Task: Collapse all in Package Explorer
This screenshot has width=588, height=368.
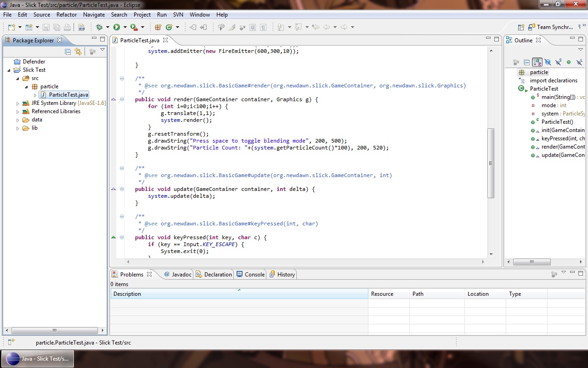Action: (68, 52)
